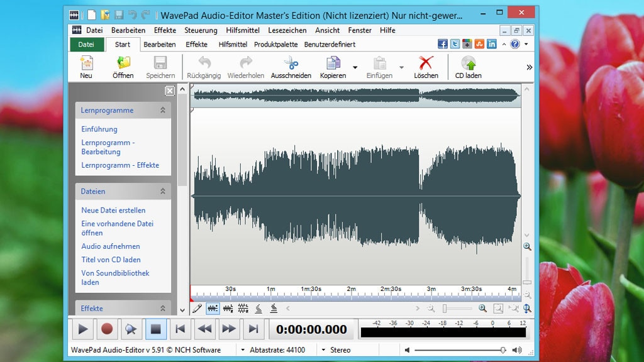The width and height of the screenshot is (644, 362).
Task: Stop playback with the square stop button
Action: [155, 329]
